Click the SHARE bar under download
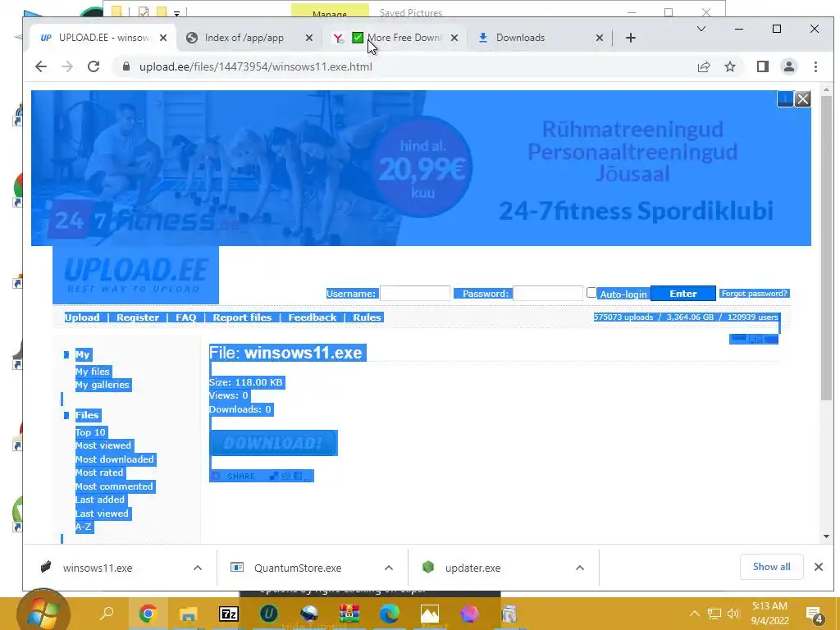840x630 pixels. pyautogui.click(x=262, y=476)
